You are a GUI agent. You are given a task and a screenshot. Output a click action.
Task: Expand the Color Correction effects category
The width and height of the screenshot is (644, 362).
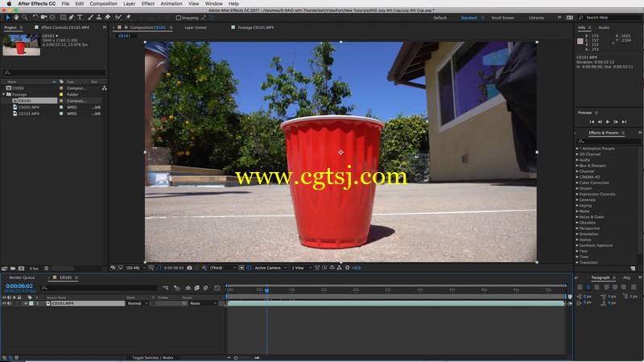(x=577, y=183)
